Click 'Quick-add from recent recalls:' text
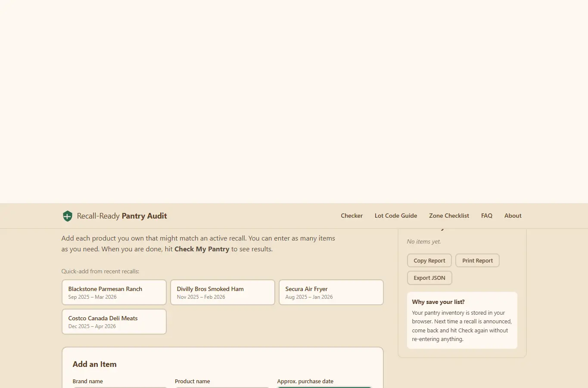588x388 pixels. (100, 271)
